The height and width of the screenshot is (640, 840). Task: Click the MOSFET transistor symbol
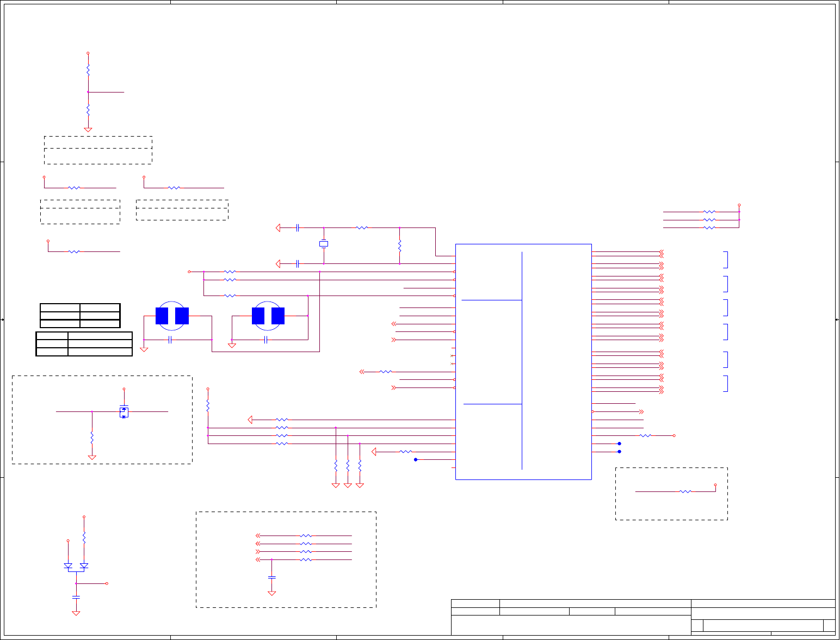pos(124,412)
